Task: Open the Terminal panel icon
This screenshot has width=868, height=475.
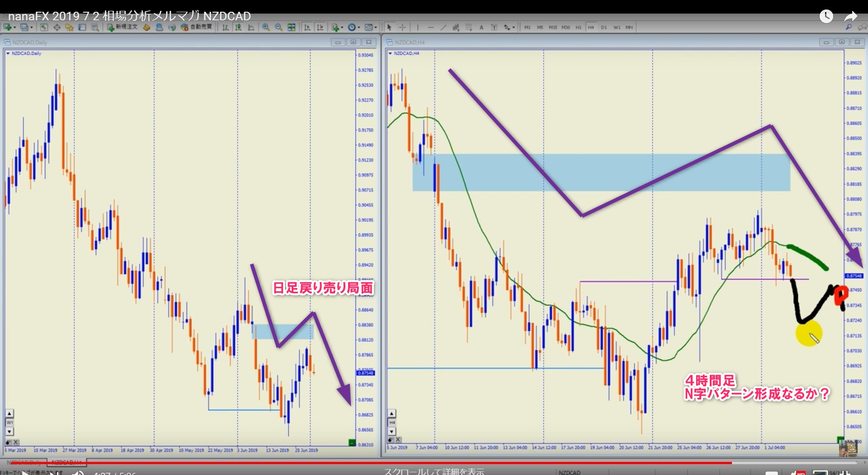Action: [82, 28]
